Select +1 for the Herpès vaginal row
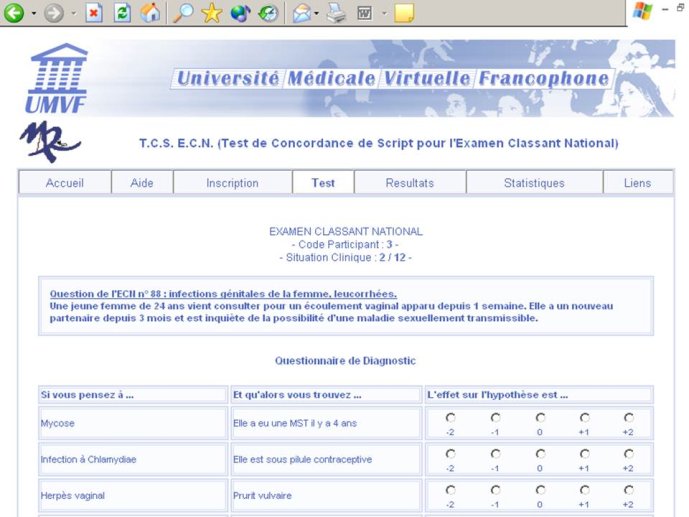The image size is (689, 517). pos(584,489)
